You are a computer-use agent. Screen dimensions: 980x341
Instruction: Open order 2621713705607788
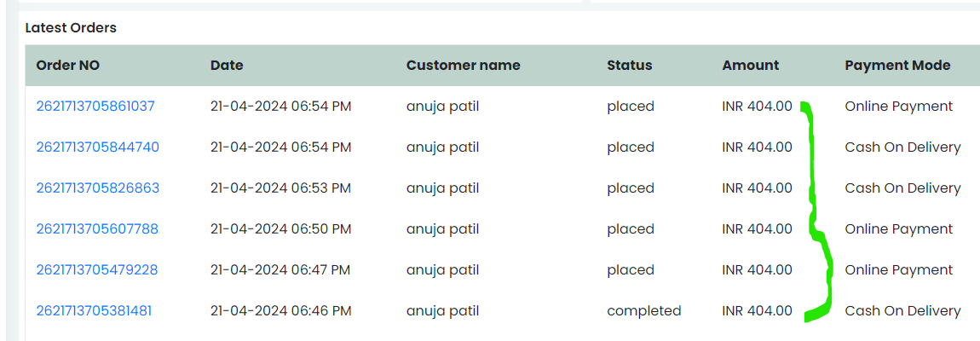(97, 229)
